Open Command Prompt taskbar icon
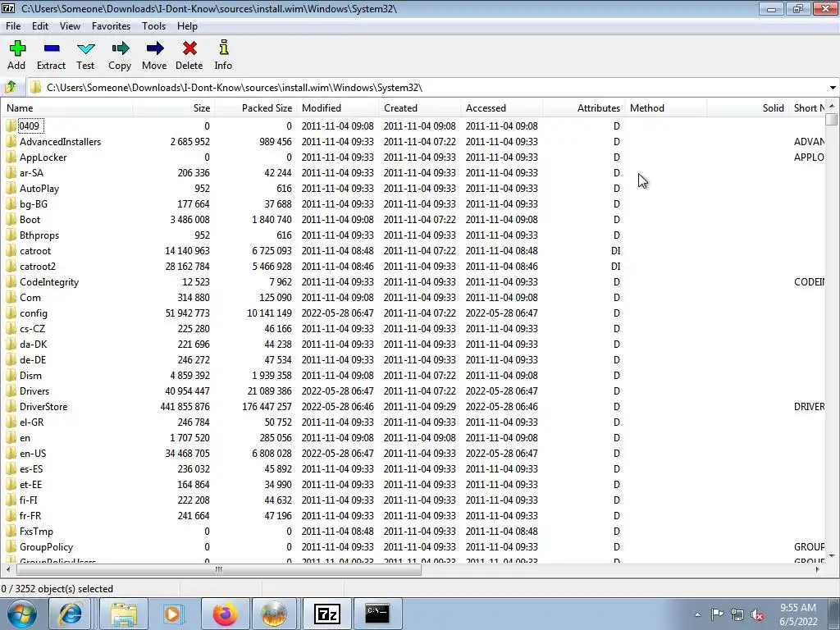This screenshot has height=630, width=840. [x=377, y=614]
